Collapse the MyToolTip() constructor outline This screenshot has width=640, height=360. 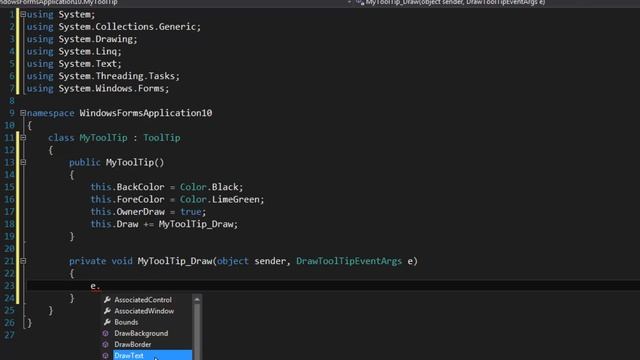coord(23,162)
